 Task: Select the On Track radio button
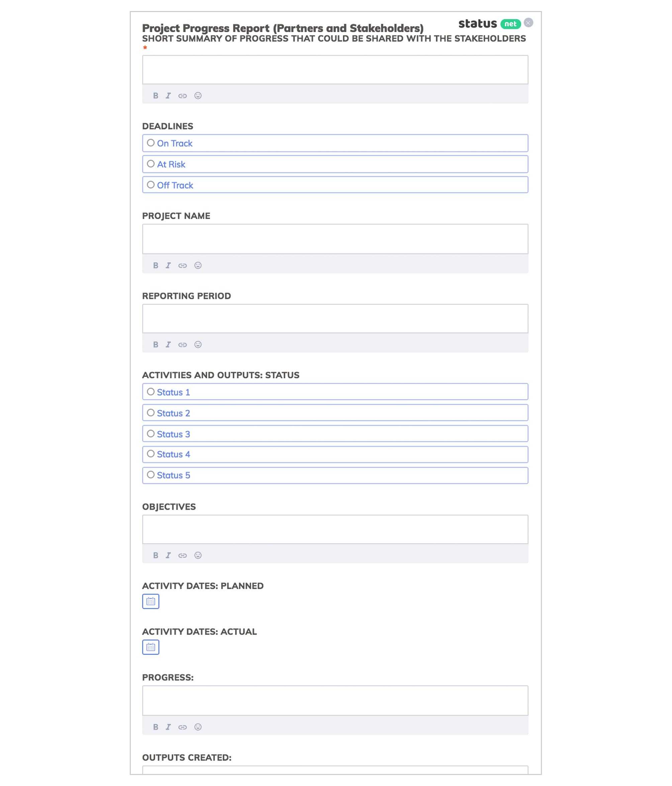151,143
